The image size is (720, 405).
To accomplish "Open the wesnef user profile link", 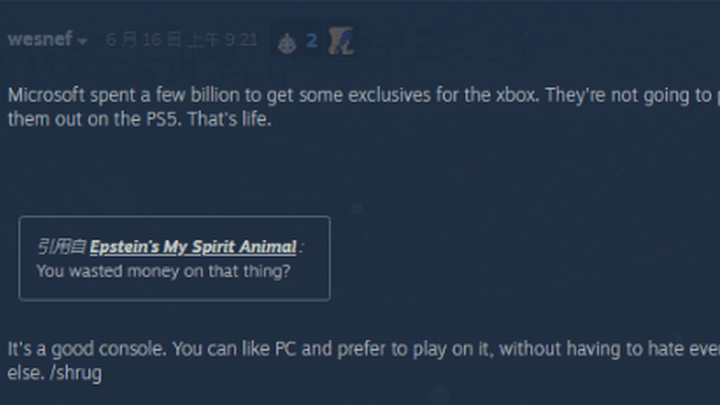I will click(40, 40).
